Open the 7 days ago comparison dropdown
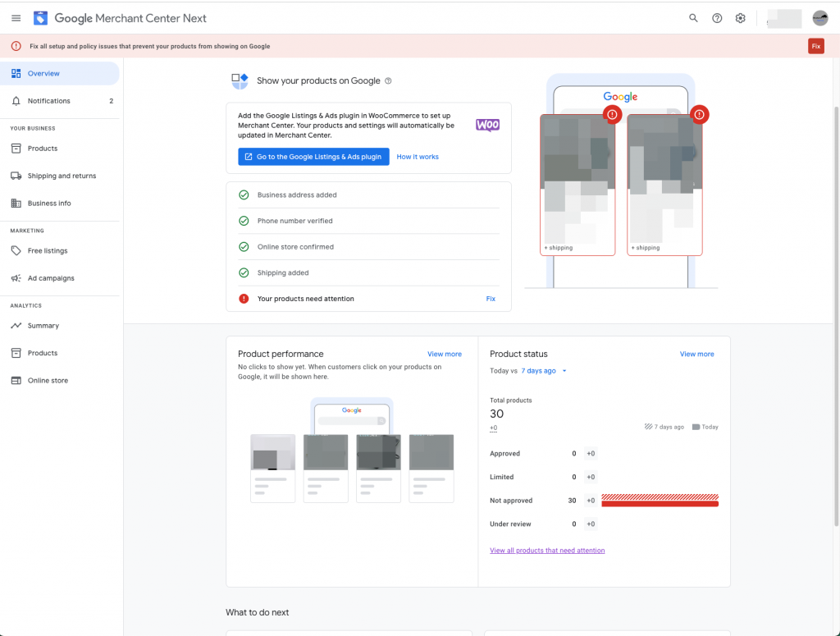 coord(544,371)
